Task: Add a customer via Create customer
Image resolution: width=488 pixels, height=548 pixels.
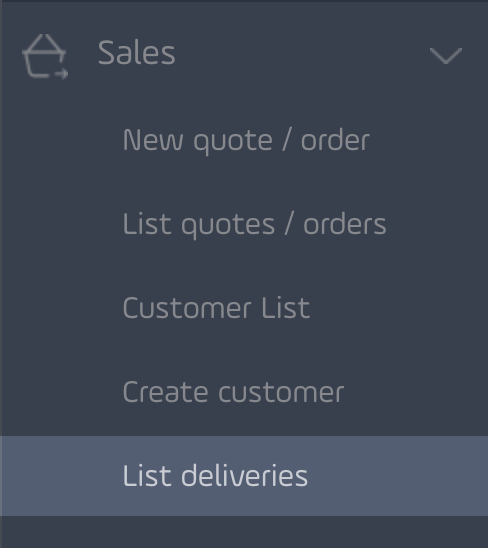Action: [234, 392]
